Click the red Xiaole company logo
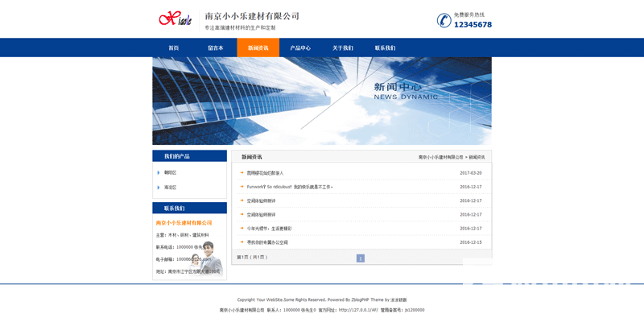This screenshot has height=318, width=644. pyautogui.click(x=175, y=19)
